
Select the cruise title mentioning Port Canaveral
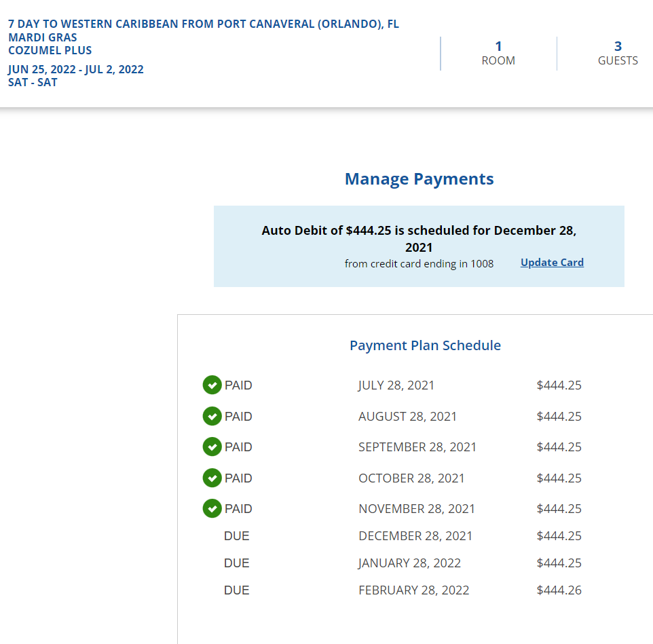pyautogui.click(x=203, y=24)
